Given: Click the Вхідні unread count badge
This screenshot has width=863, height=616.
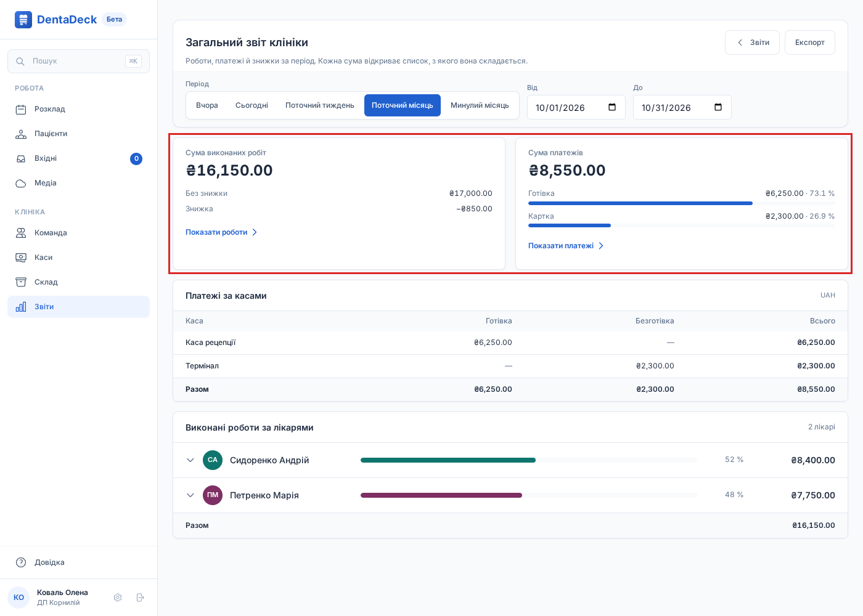Looking at the screenshot, I should (x=136, y=159).
